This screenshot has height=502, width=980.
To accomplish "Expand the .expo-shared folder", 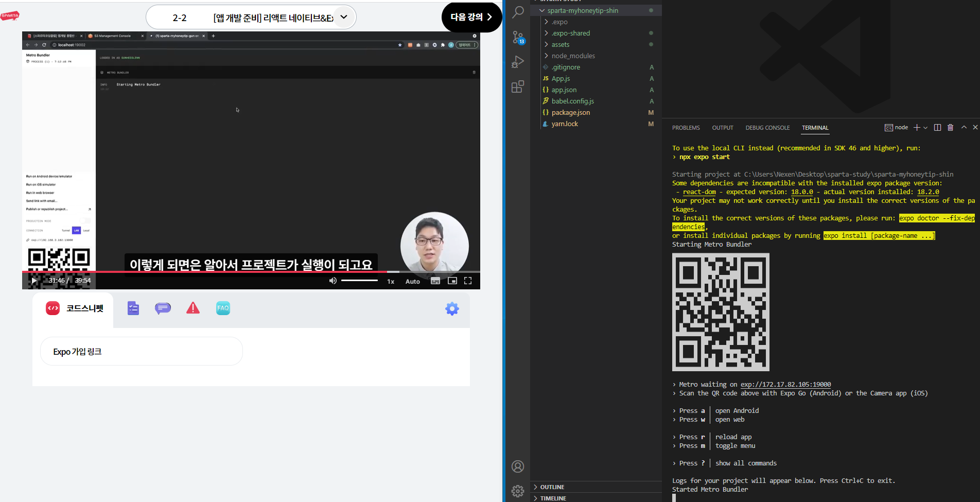I will 596,33.
